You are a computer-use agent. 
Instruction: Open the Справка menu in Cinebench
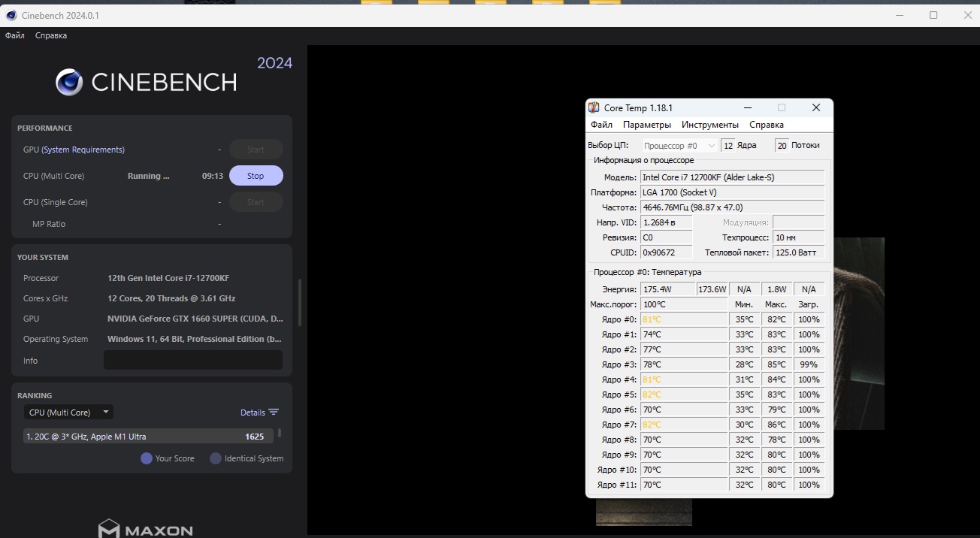pos(51,35)
